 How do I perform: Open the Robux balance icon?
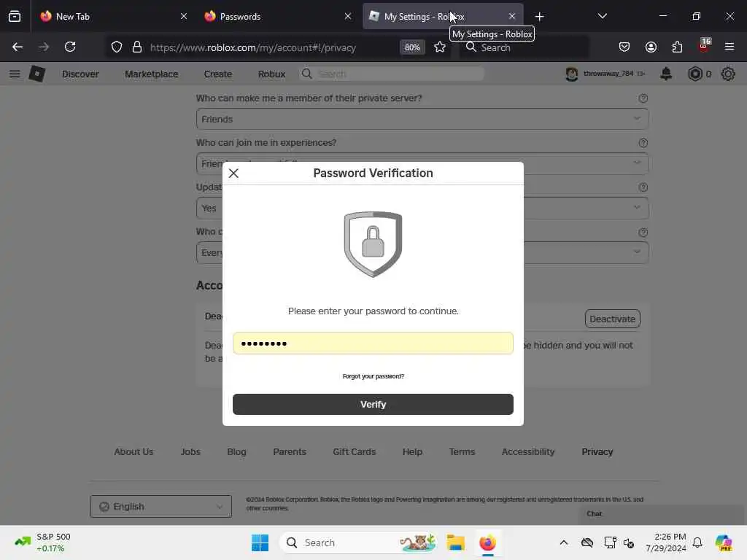(x=695, y=74)
